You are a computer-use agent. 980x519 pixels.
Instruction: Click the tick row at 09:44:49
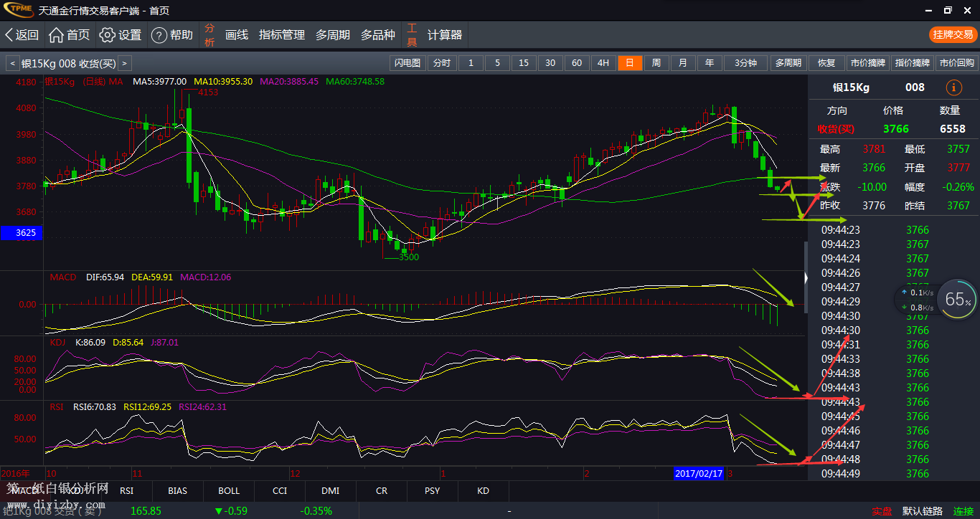coord(893,473)
